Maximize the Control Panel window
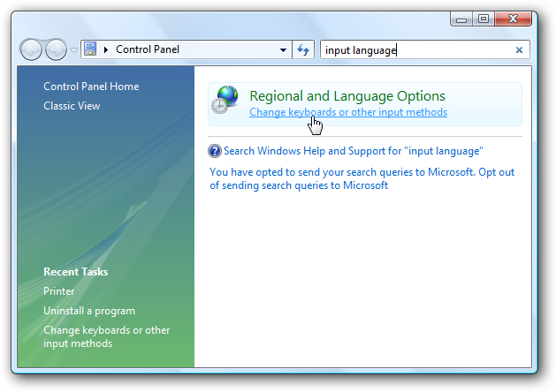The image size is (556, 392). click(483, 19)
